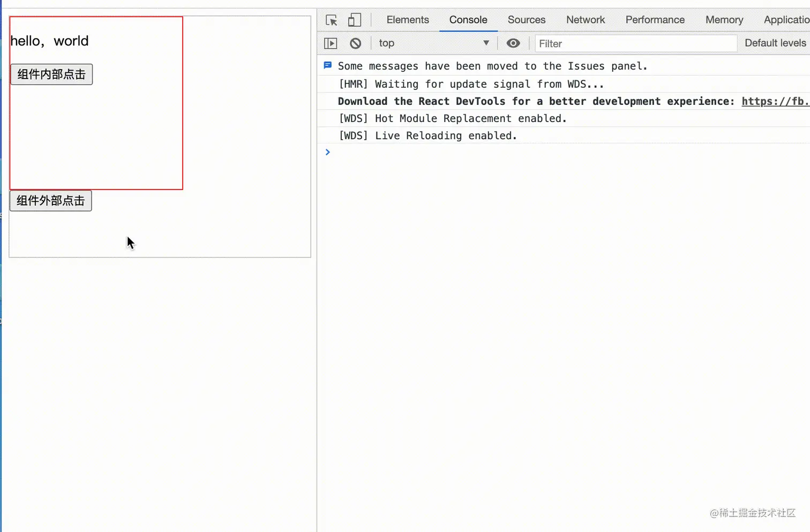Click the console prompt chevron

coord(328,153)
